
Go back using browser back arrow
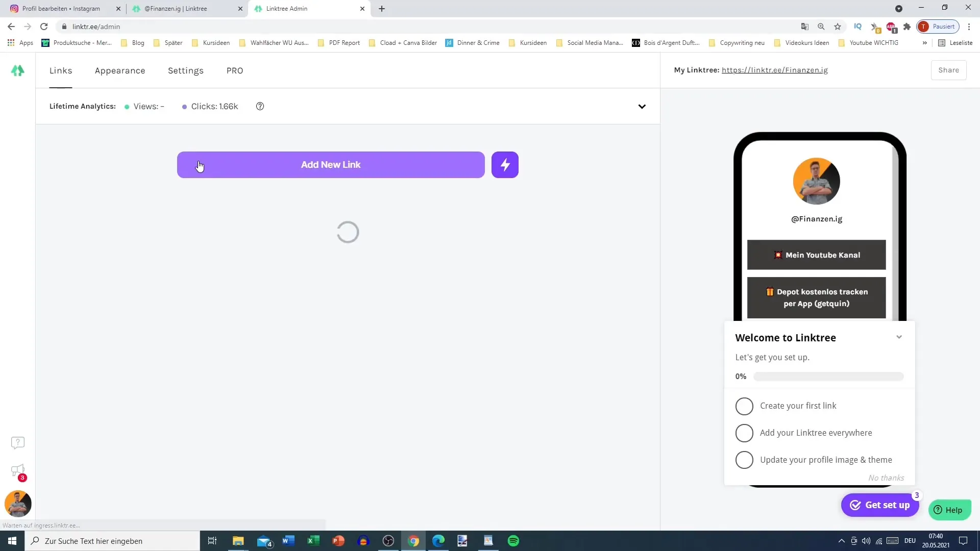pyautogui.click(x=11, y=27)
